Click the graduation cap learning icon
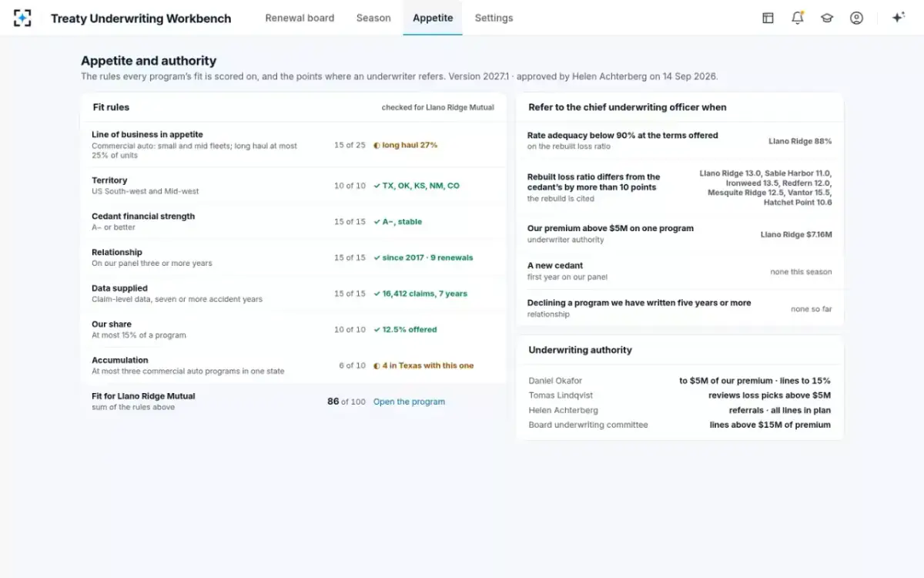 pyautogui.click(x=827, y=18)
